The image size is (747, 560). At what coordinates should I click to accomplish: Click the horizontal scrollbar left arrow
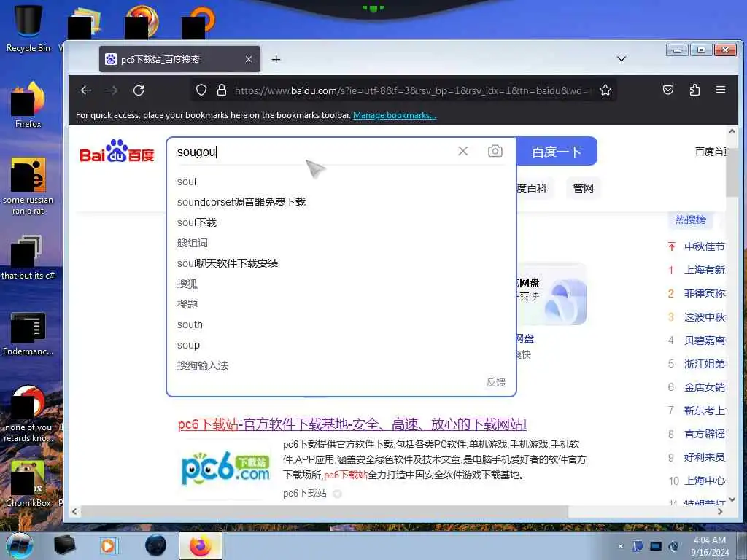(x=74, y=511)
